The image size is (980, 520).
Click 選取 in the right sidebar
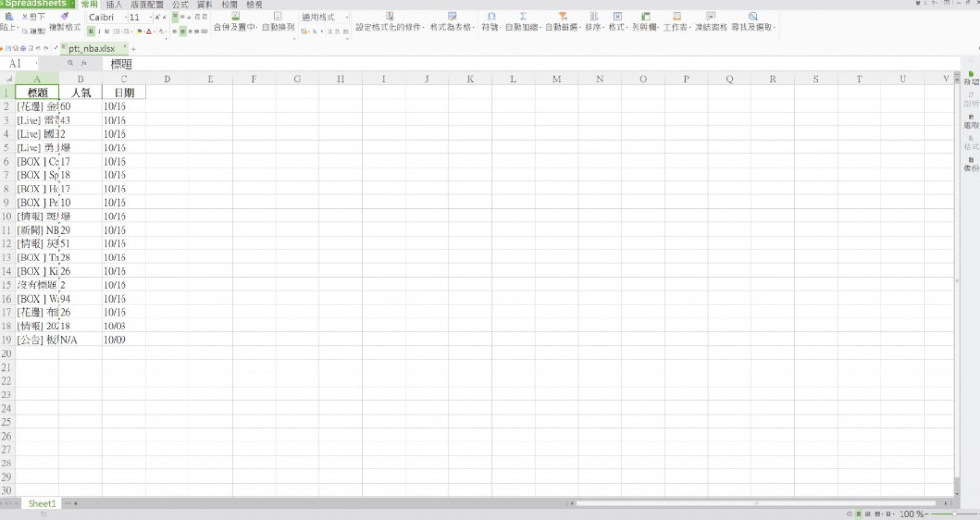[970, 122]
